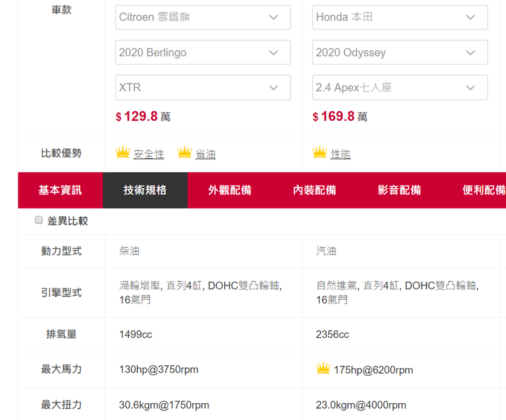Screen dimensions: 506x420
Task: Click the 性能 advantage link
Action: pyautogui.click(x=340, y=155)
